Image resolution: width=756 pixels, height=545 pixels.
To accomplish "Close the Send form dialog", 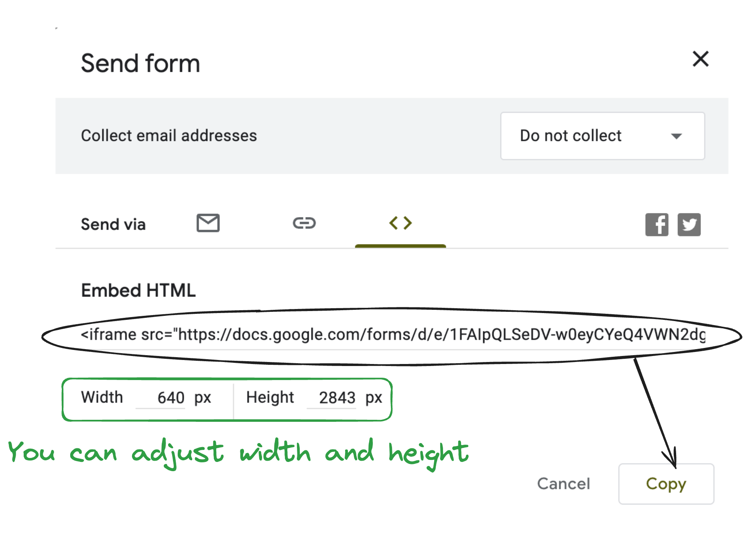I will click(x=701, y=59).
